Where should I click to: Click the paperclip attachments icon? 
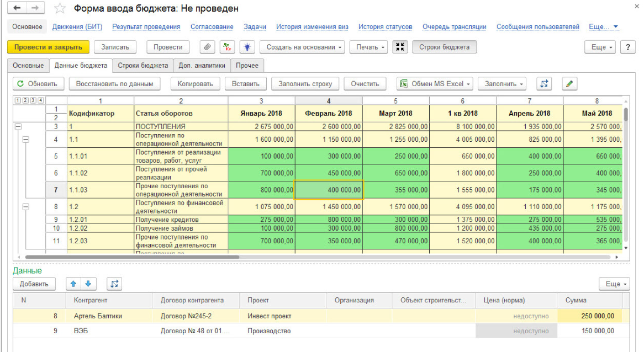click(x=208, y=47)
